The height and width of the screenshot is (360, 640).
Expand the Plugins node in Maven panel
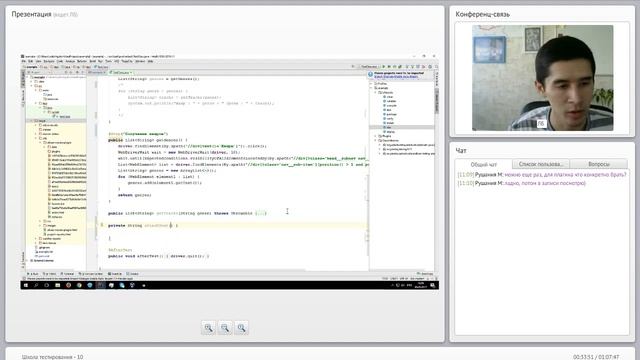click(376, 136)
